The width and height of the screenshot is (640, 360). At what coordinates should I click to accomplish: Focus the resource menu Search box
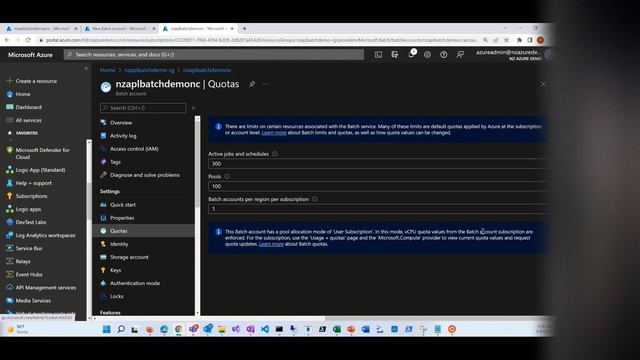tap(143, 108)
